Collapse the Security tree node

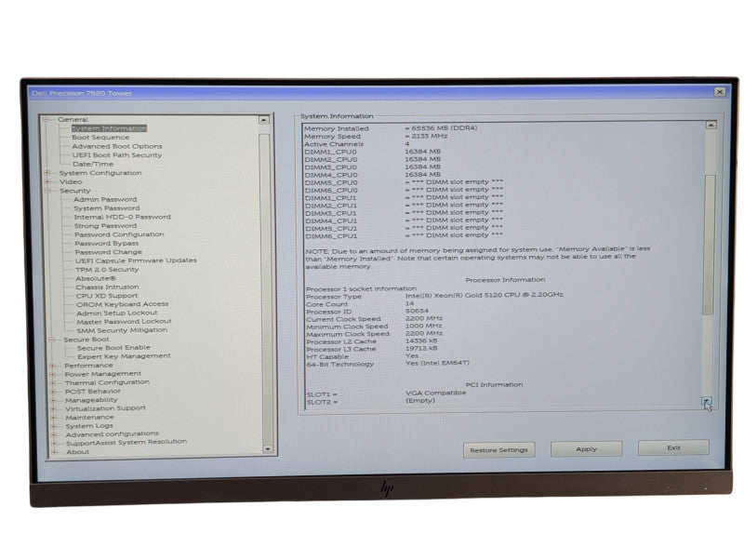(x=47, y=191)
